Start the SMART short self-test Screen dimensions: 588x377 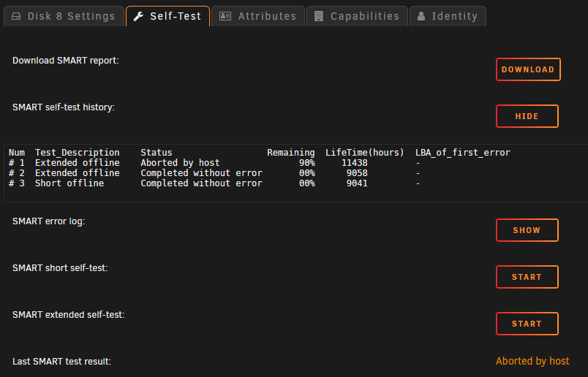tap(527, 277)
